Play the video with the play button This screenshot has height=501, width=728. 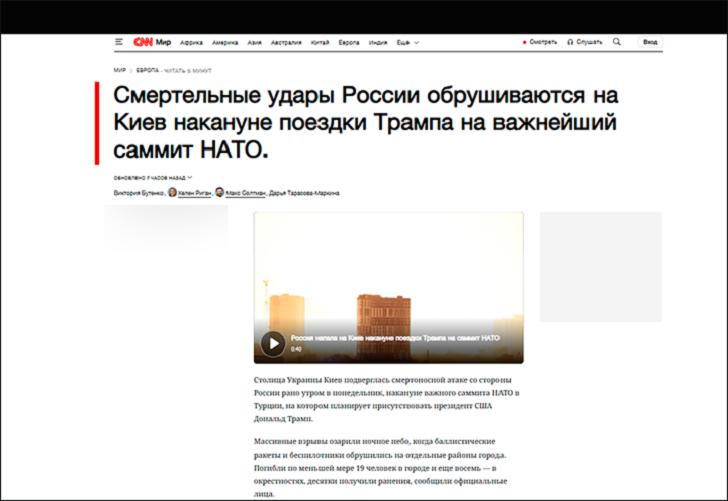point(273,344)
